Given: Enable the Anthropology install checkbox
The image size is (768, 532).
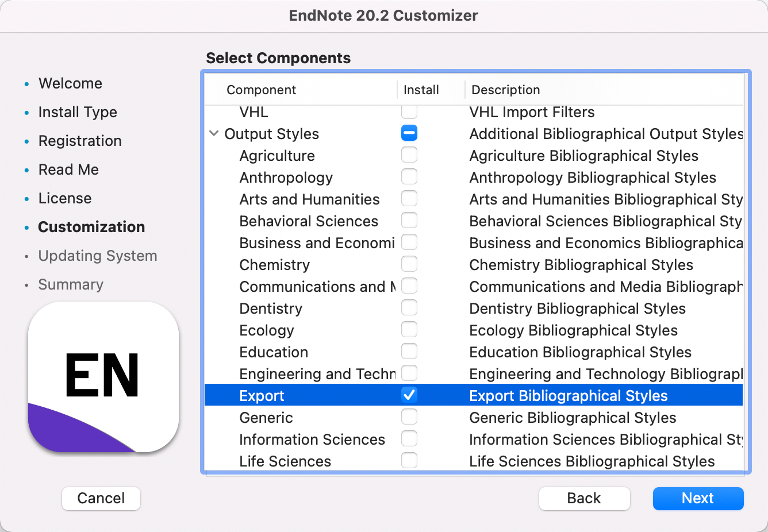Looking at the screenshot, I should [x=409, y=177].
